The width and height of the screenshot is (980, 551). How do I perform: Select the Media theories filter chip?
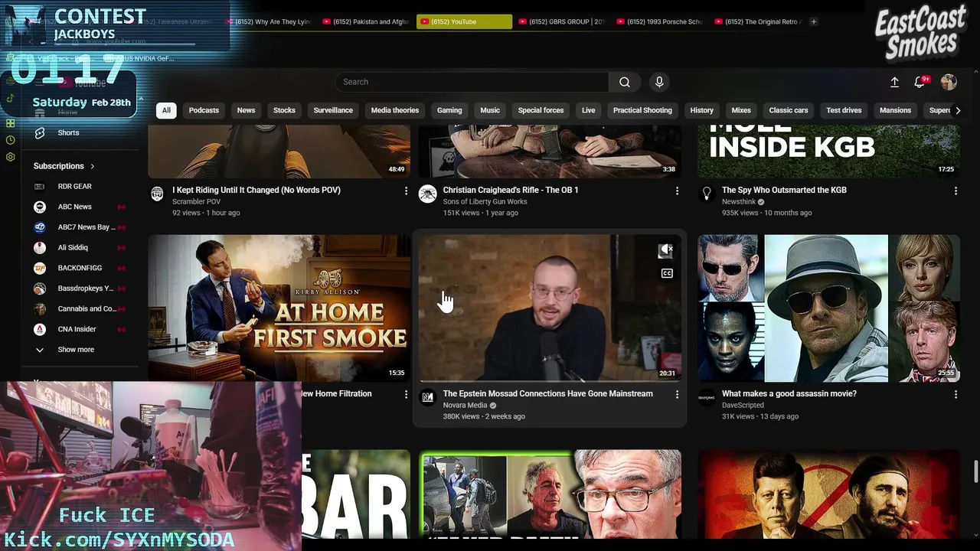395,110
